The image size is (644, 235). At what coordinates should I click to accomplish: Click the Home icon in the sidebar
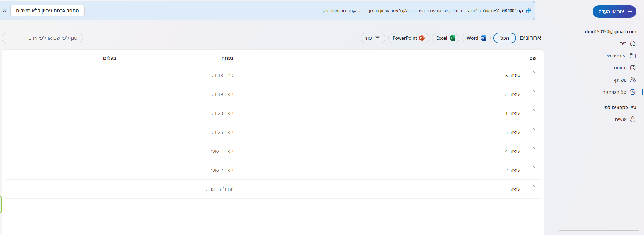pos(632,43)
